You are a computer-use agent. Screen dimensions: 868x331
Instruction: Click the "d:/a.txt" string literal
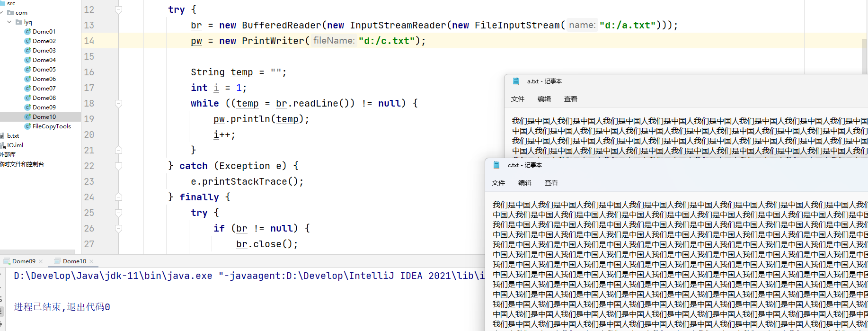[x=628, y=25]
